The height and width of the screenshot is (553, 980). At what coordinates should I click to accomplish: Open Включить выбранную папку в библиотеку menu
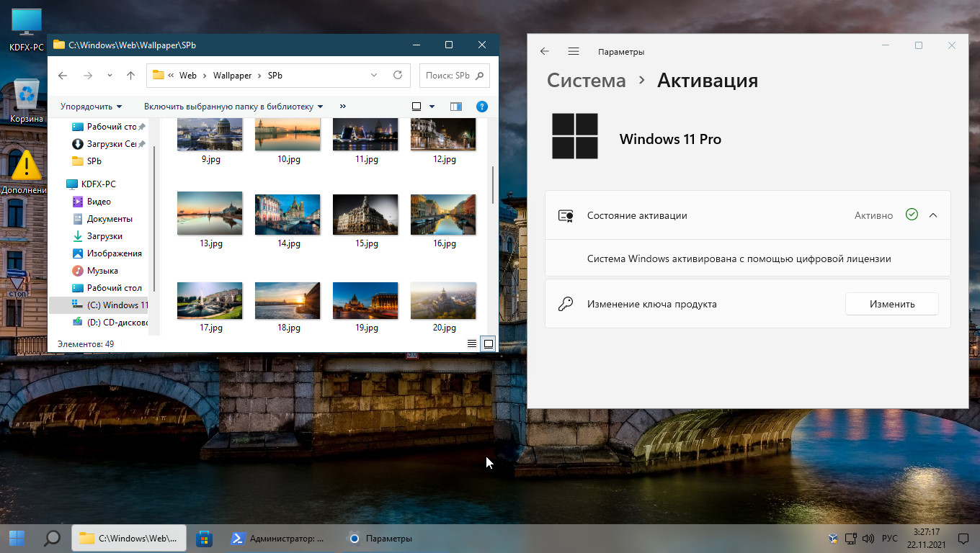click(233, 107)
